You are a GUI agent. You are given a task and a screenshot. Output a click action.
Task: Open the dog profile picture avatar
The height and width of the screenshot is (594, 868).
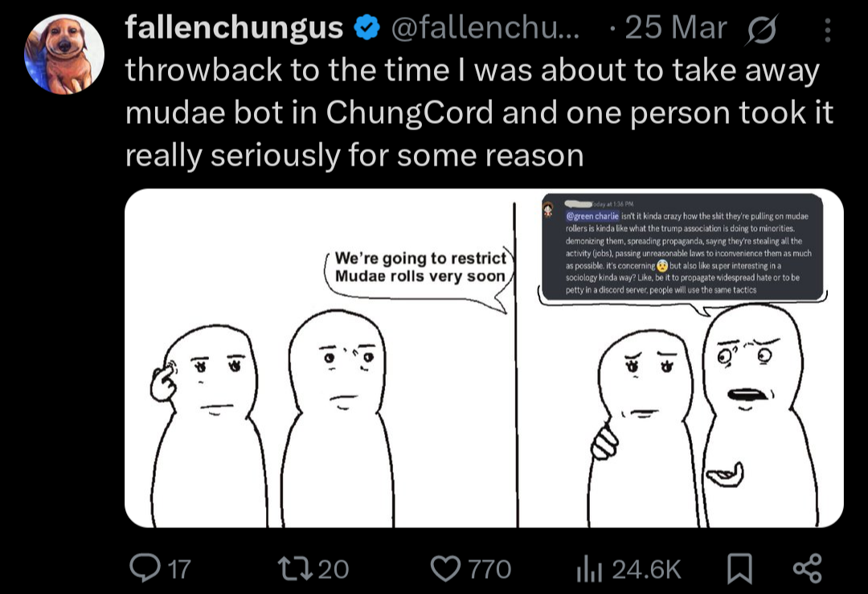(x=64, y=54)
